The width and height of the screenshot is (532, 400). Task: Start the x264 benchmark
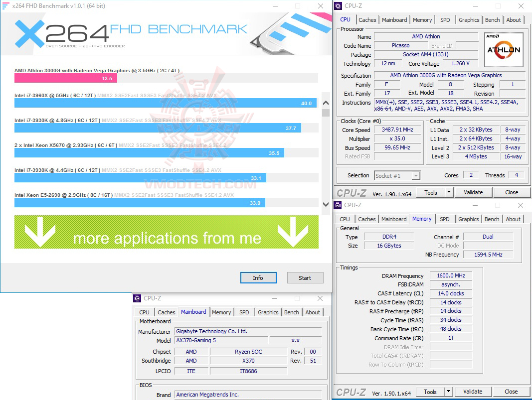pos(305,277)
